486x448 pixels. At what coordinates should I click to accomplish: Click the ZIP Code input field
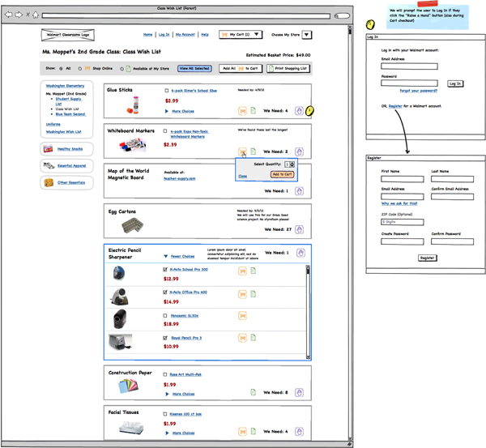pyautogui.click(x=402, y=222)
